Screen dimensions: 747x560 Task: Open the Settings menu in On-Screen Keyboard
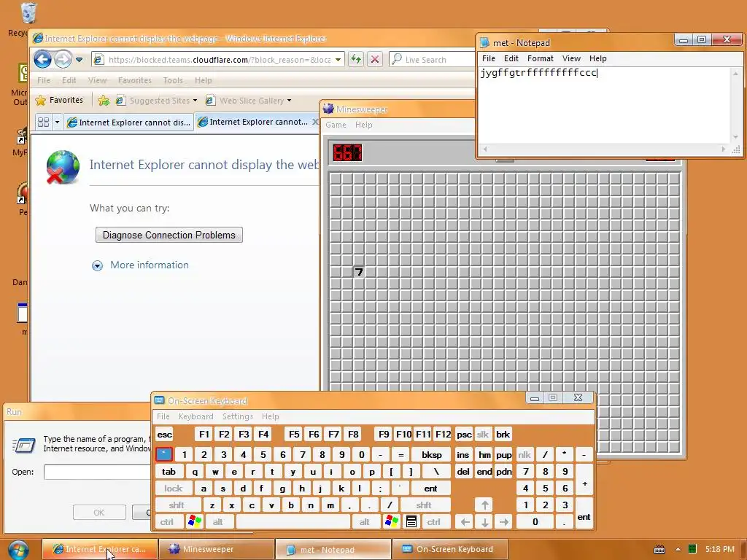pos(237,416)
